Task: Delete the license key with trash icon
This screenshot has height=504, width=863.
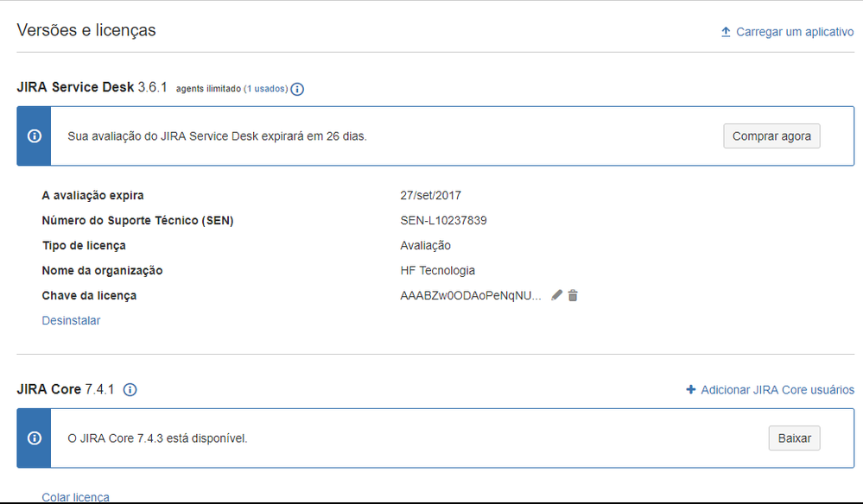Action: pyautogui.click(x=573, y=295)
